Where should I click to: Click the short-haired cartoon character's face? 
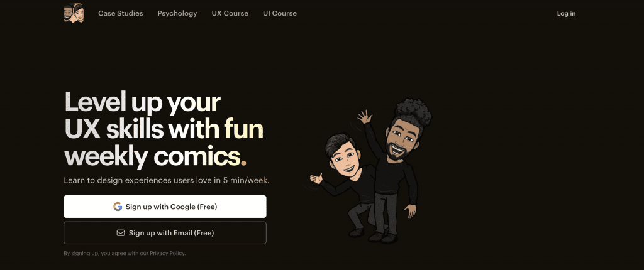345,158
